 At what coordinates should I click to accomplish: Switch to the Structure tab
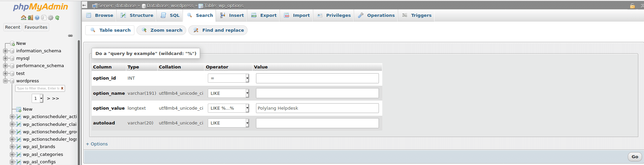[137, 16]
